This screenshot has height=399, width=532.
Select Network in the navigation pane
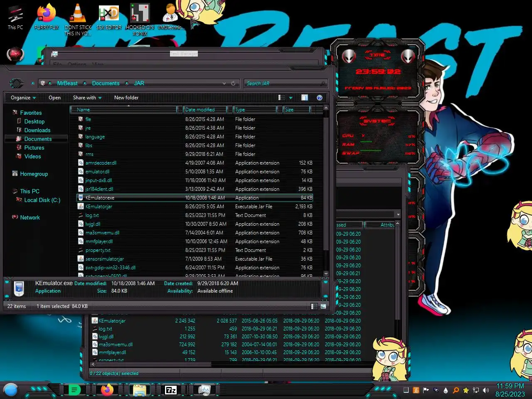click(30, 217)
